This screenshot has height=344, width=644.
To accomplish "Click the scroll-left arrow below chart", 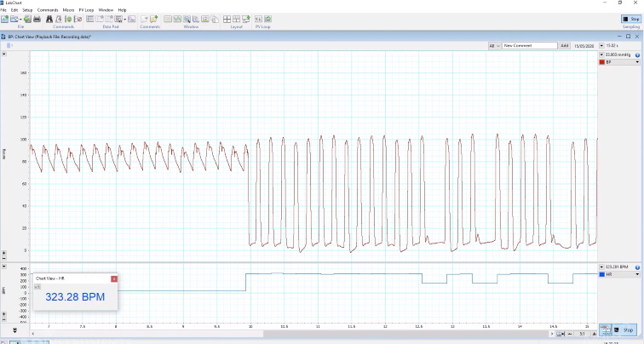I will point(33,334).
